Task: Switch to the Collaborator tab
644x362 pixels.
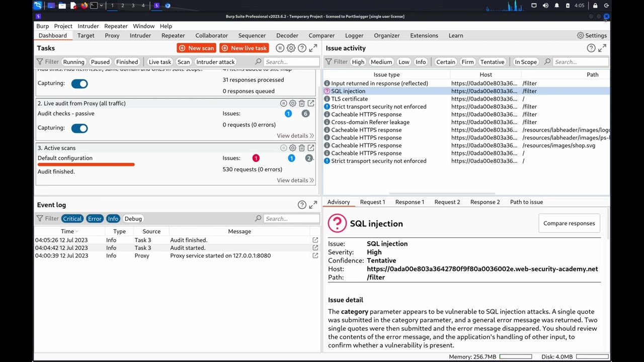Action: coord(212,36)
